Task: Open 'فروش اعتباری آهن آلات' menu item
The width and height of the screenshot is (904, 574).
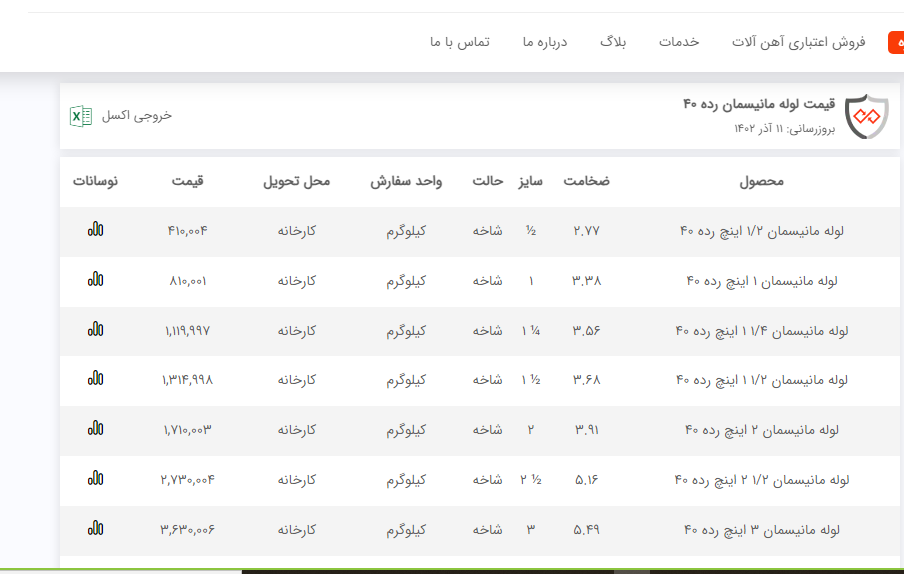Action: (798, 42)
